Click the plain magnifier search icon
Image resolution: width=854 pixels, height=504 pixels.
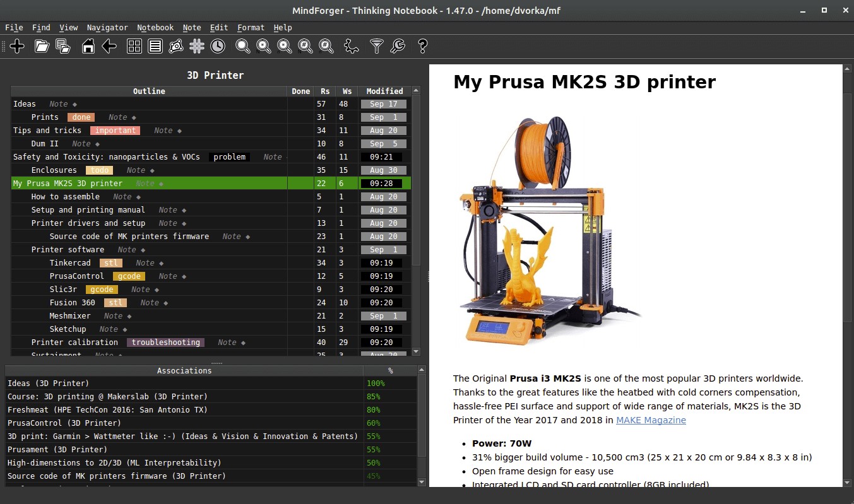pyautogui.click(x=243, y=46)
